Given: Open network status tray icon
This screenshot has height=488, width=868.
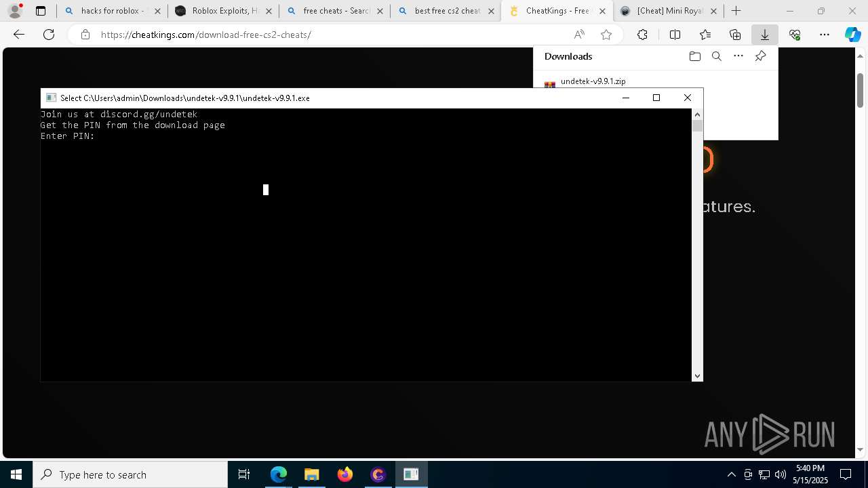Looking at the screenshot, I should click(x=764, y=474).
